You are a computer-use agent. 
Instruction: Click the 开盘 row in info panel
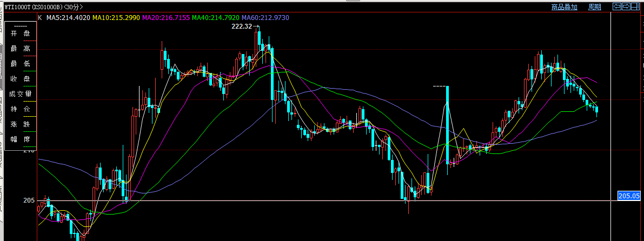coord(20,34)
